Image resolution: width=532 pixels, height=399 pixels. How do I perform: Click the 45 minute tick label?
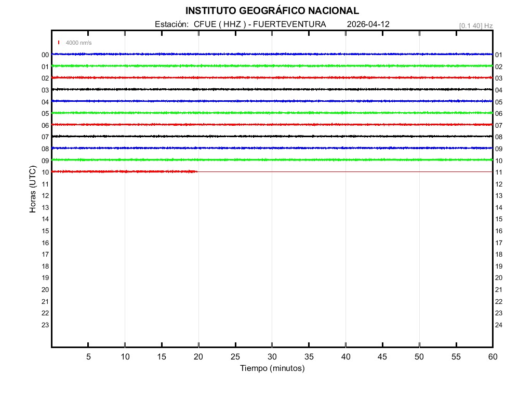pyautogui.click(x=382, y=356)
